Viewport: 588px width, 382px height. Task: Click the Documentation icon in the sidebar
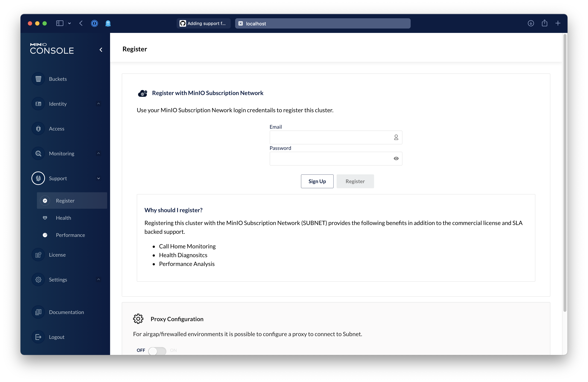tap(38, 312)
